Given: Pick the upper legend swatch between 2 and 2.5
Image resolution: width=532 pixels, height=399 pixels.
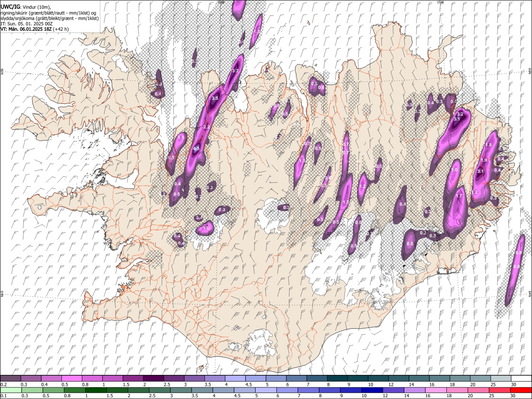Looking at the screenshot, I should (x=153, y=378).
